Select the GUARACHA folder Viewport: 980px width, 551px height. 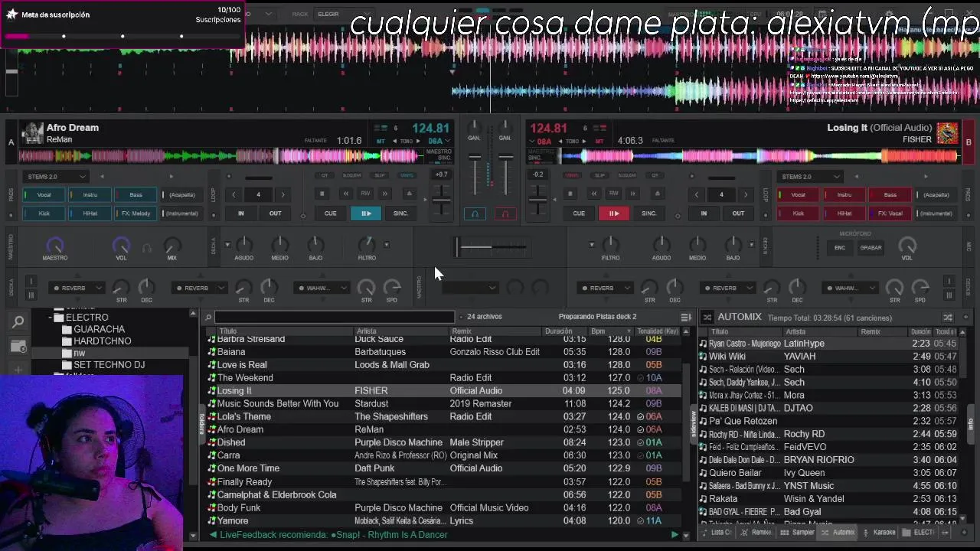click(x=99, y=329)
